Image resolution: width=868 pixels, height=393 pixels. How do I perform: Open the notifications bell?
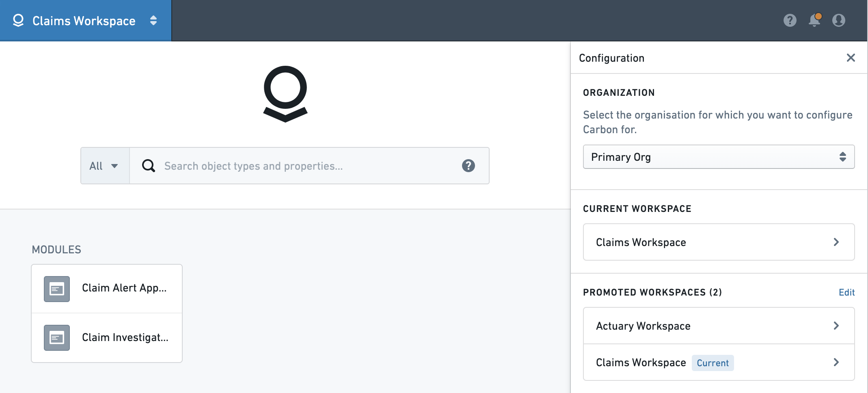[814, 20]
